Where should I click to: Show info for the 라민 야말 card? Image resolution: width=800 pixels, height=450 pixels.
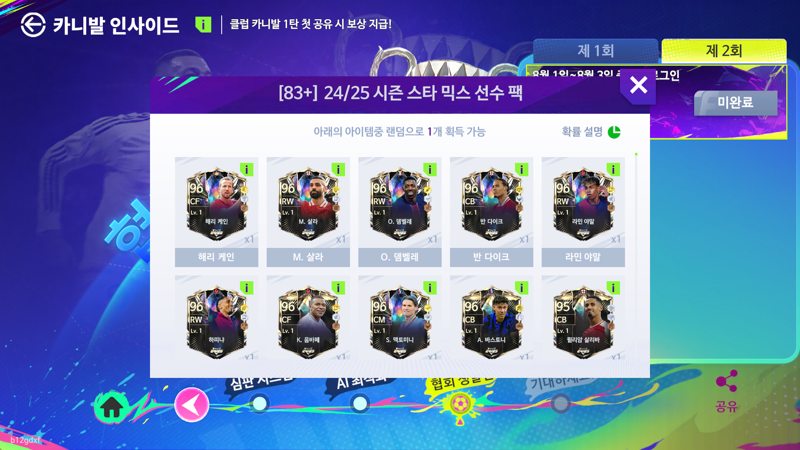click(x=613, y=169)
